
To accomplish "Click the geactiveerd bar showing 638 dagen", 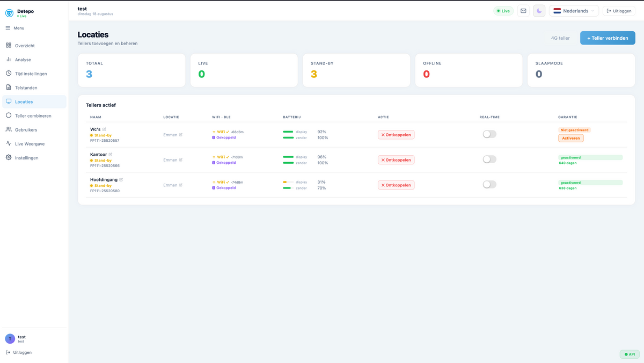I will (590, 183).
